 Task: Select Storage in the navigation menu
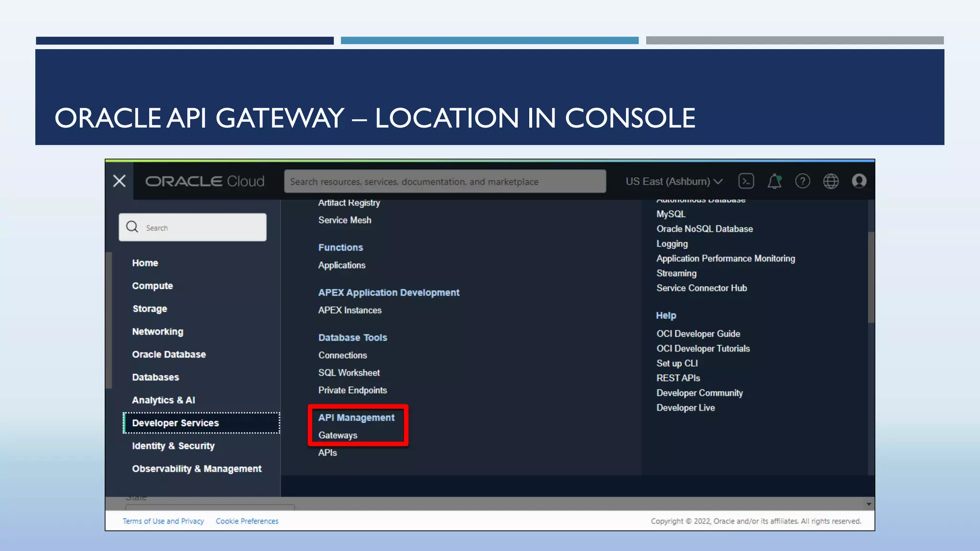point(150,309)
